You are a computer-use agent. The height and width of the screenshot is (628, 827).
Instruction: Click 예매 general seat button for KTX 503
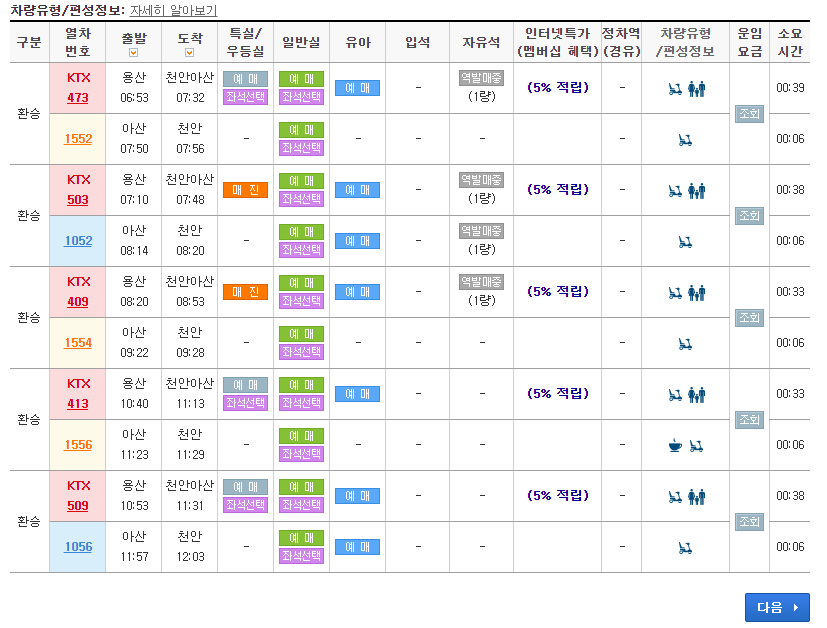pos(301,180)
